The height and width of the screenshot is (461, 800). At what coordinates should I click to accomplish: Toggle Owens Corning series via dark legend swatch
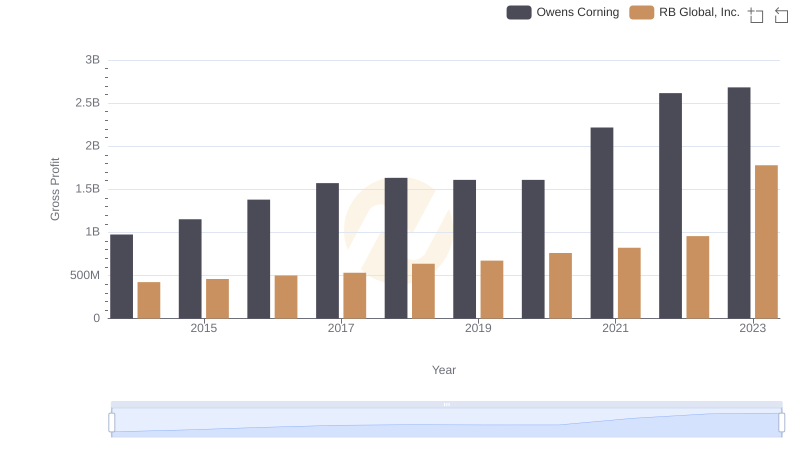[x=518, y=13]
